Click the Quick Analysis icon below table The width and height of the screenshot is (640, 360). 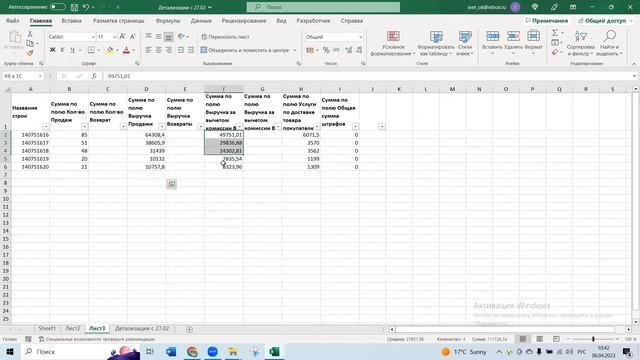click(172, 184)
